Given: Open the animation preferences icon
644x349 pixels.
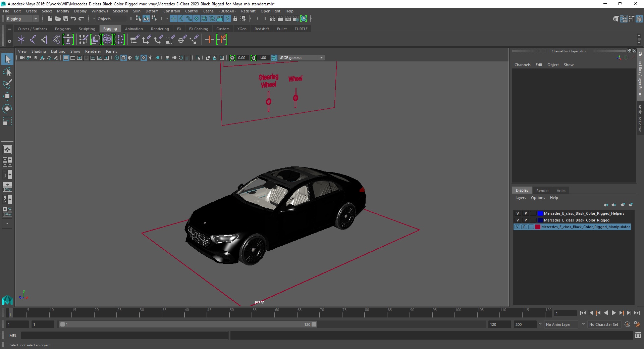Looking at the screenshot, I should [637, 325].
